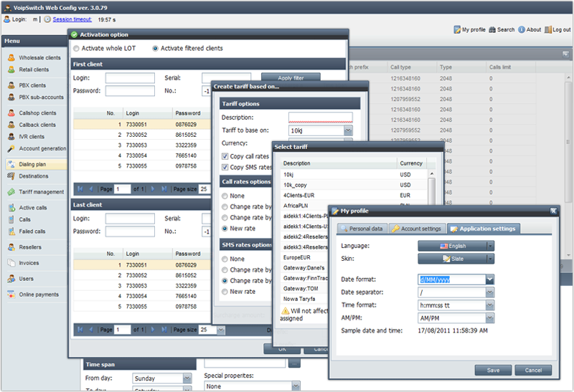Open Search from the top toolbar

tap(492, 29)
